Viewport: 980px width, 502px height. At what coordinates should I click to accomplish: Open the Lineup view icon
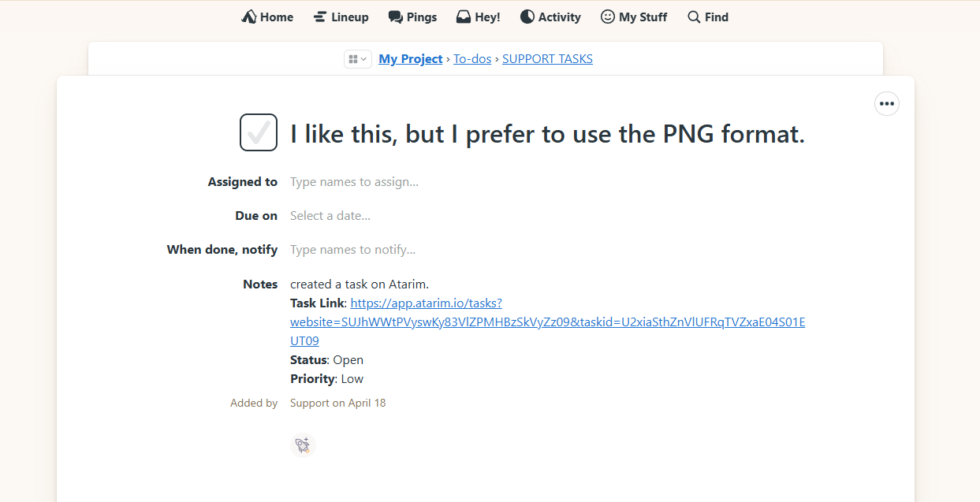[320, 17]
